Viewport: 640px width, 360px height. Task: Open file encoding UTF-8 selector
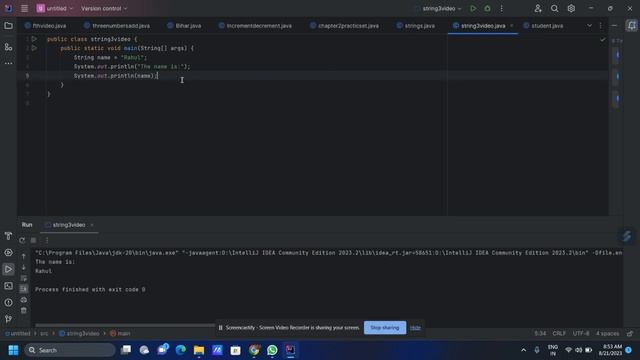(580, 333)
